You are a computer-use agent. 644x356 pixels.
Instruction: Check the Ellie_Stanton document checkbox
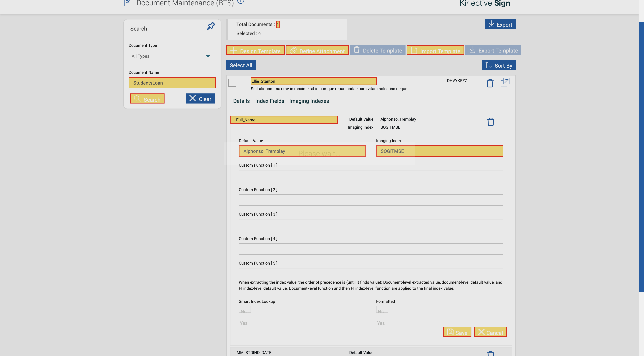[232, 83]
